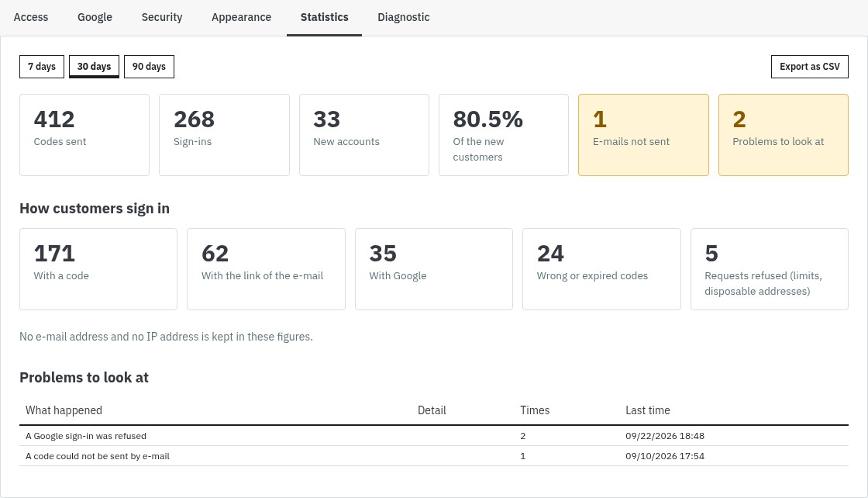This screenshot has width=868, height=498.
Task: Click the 5 Requests refused card
Action: coord(770,268)
